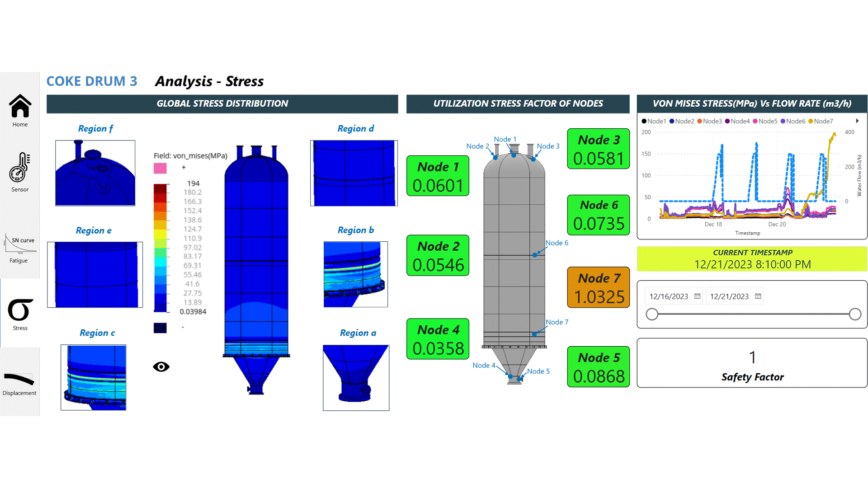Viewport: 868px width, 488px height.
Task: Open end date calendar picker icon
Action: click(x=758, y=296)
